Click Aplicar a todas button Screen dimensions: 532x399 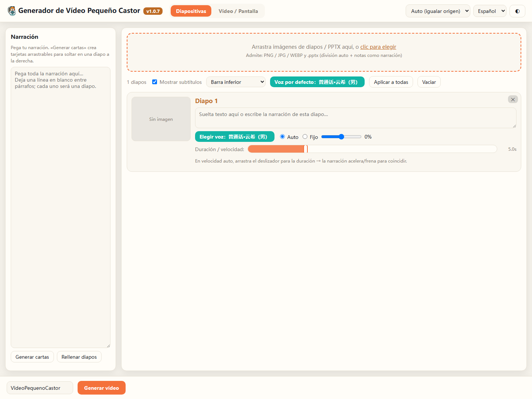pyautogui.click(x=391, y=82)
